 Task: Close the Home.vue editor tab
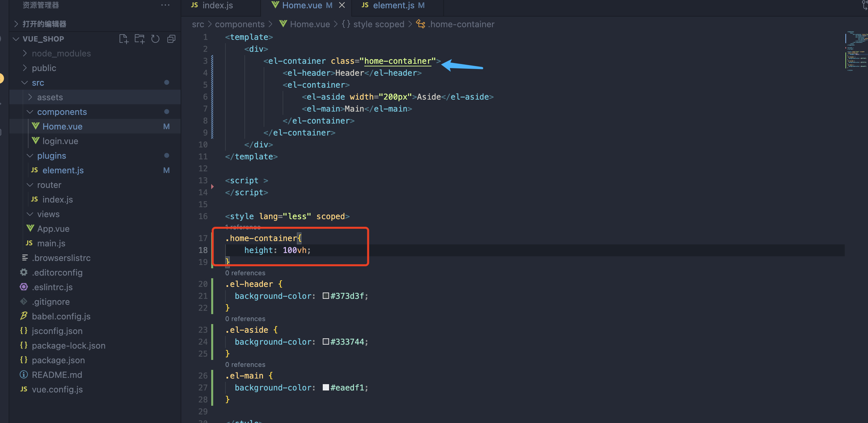[342, 5]
